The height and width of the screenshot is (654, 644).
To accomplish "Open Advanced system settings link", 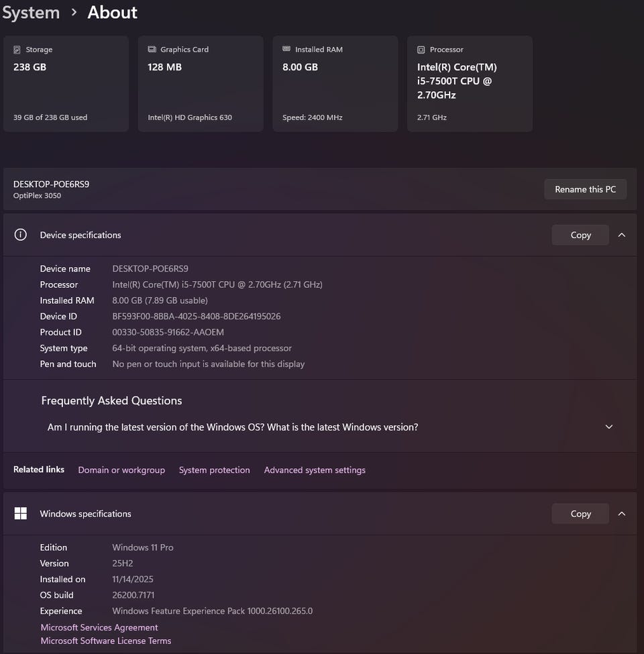I will tap(315, 470).
